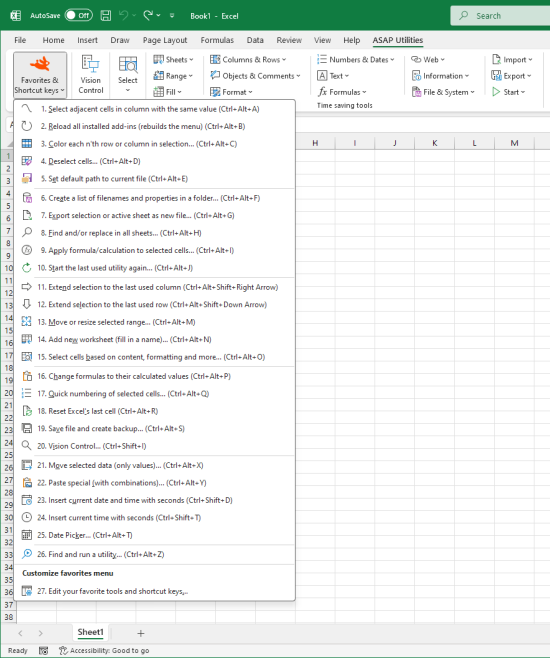Choose Date Picker menu entry

click(154, 535)
